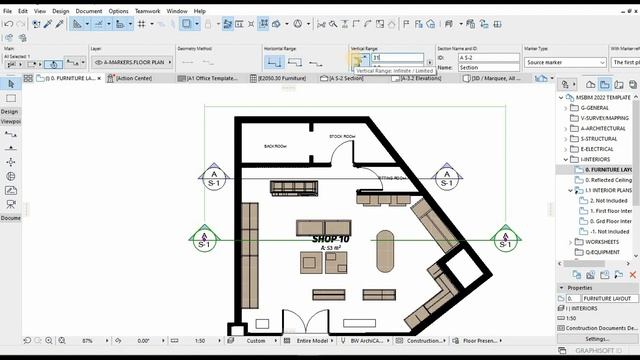Toggle the Suspend Groups icon
The height and width of the screenshot is (360, 640).
(264, 24)
